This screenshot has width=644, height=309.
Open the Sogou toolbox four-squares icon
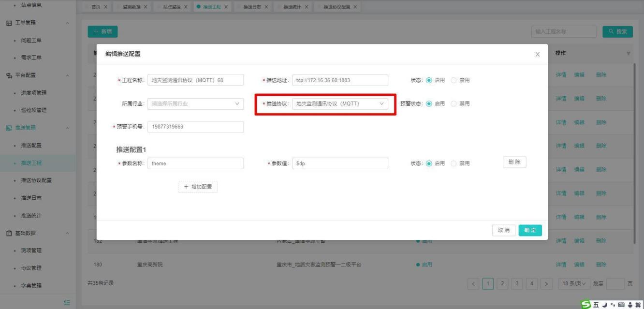638,304
